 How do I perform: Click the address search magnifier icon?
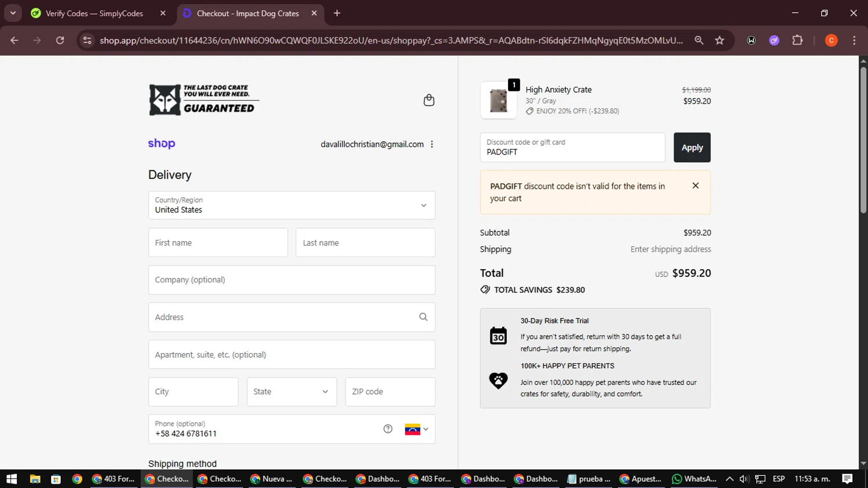(424, 317)
